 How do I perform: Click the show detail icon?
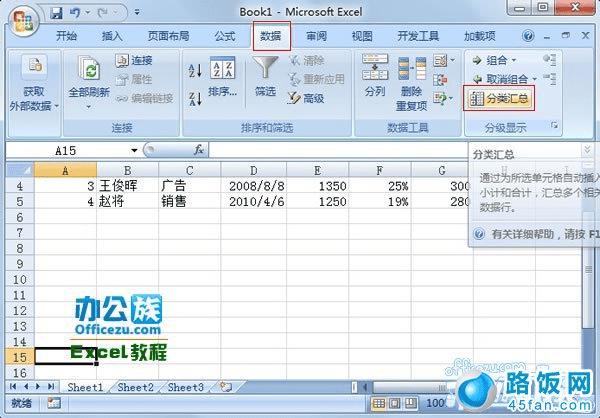[x=549, y=59]
